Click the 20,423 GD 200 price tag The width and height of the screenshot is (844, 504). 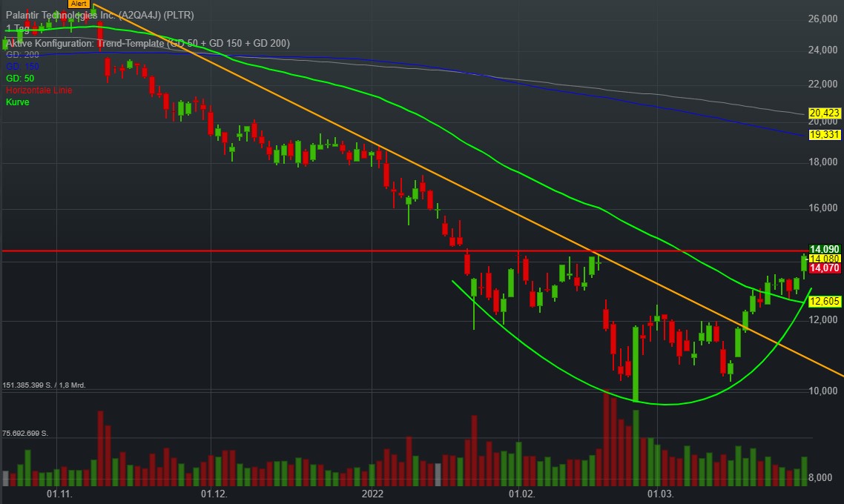(825, 113)
